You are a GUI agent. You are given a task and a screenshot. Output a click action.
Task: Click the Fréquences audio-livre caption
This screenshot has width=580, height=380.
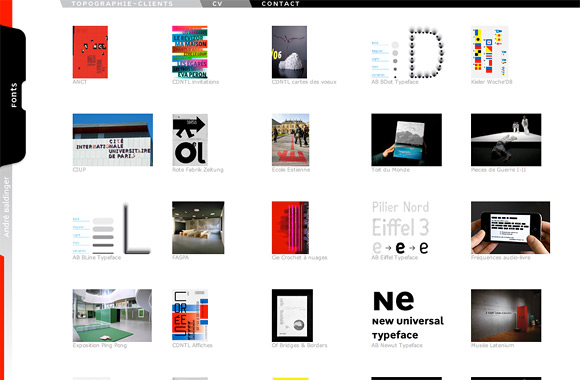click(x=500, y=258)
